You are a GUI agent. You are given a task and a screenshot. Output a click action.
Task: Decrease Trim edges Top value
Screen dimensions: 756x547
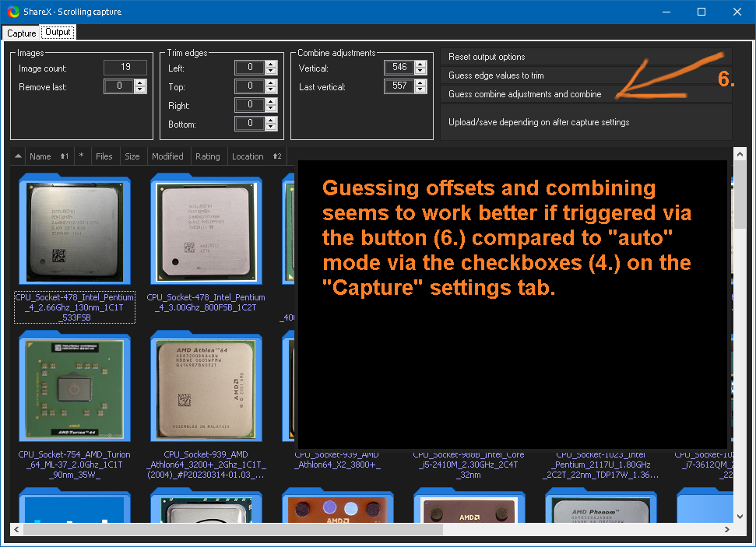point(271,89)
